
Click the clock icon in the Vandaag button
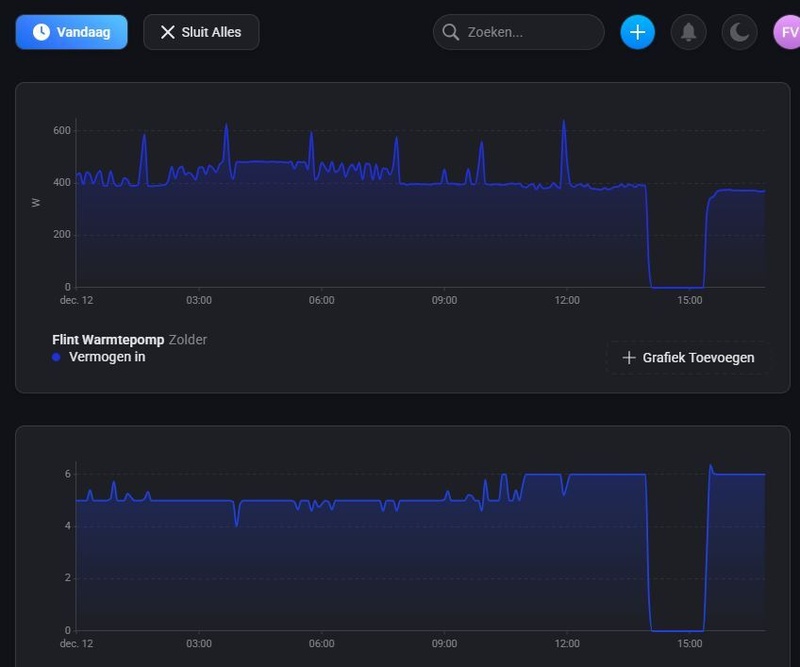click(x=41, y=32)
